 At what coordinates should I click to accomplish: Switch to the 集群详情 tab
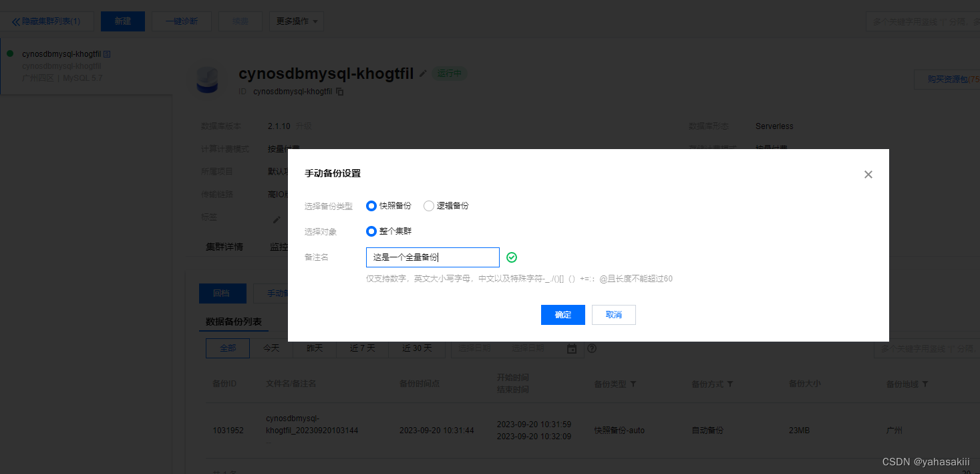[224, 247]
